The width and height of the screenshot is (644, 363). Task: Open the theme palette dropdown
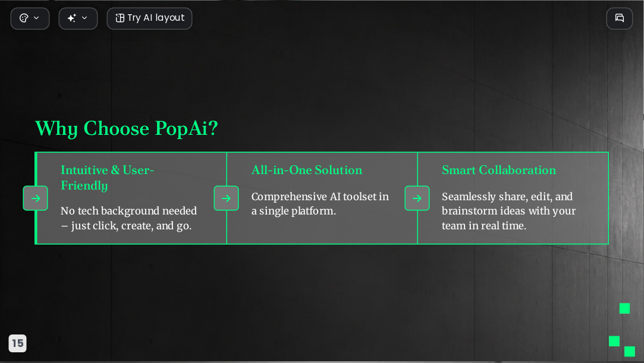coord(30,18)
